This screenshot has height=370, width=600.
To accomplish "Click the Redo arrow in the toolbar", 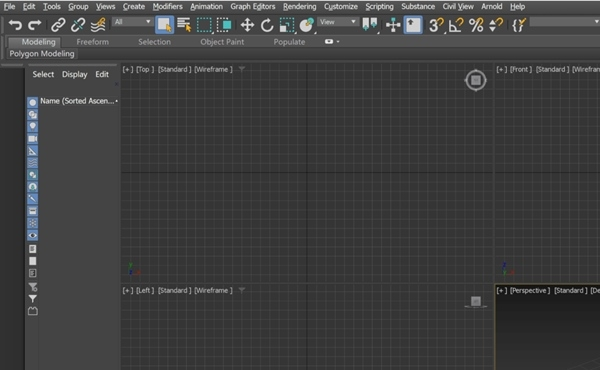I will [x=34, y=25].
